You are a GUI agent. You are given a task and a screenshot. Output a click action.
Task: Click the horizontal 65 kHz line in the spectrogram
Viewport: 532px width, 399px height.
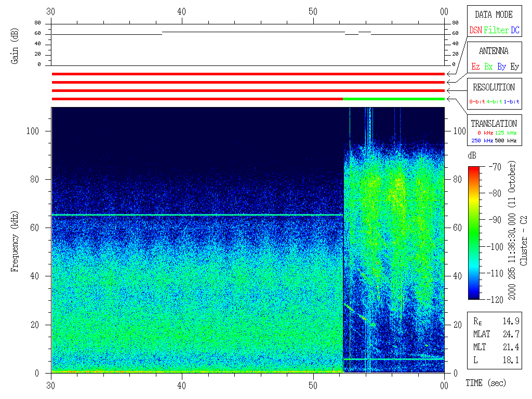[x=197, y=215]
